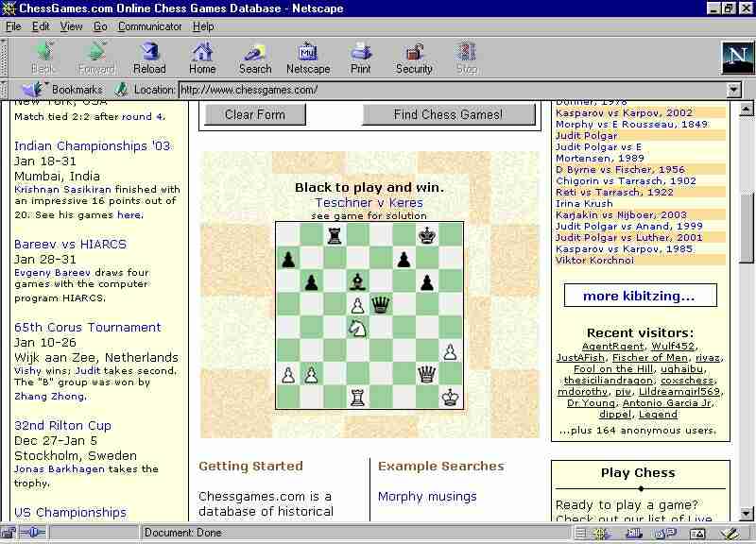756x544 pixels.
Task: Click the Netscape title bar icon
Action: click(x=9, y=8)
